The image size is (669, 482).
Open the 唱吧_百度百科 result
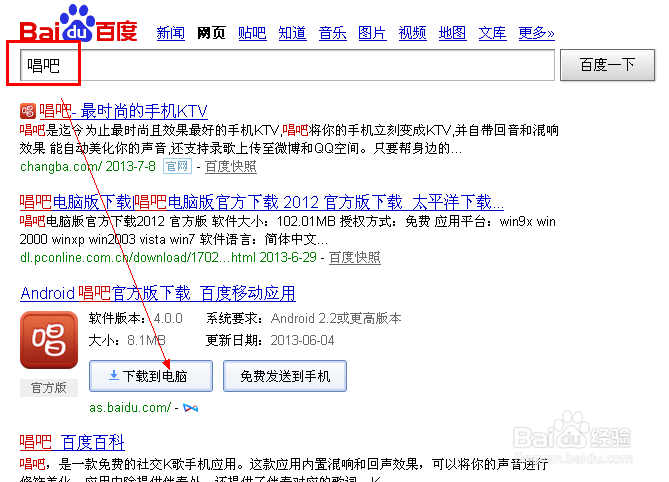[72, 442]
